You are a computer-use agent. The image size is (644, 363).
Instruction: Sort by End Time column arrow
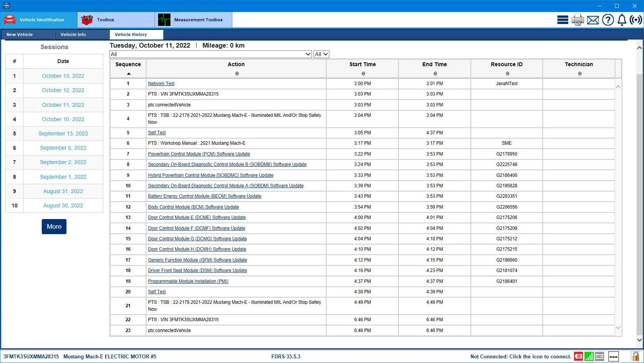click(435, 74)
